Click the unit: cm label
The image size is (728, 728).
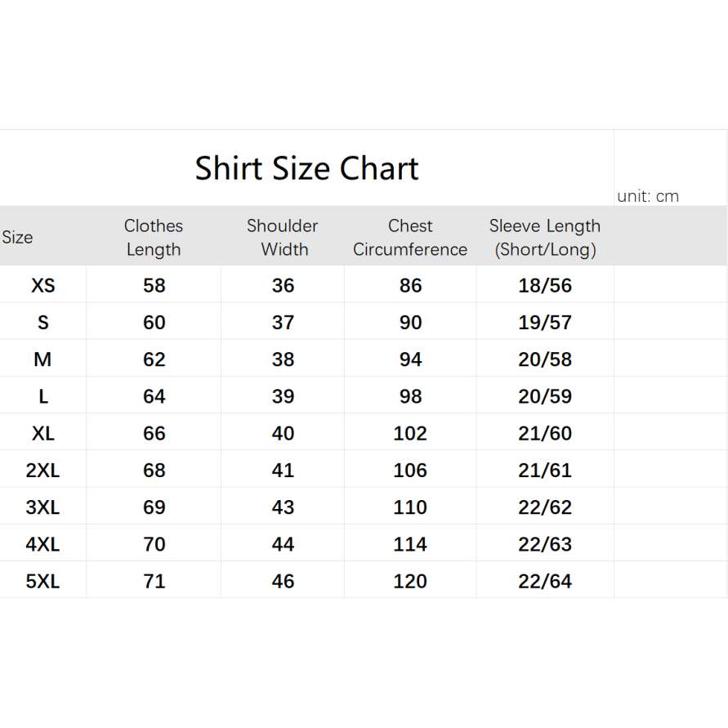(x=648, y=196)
